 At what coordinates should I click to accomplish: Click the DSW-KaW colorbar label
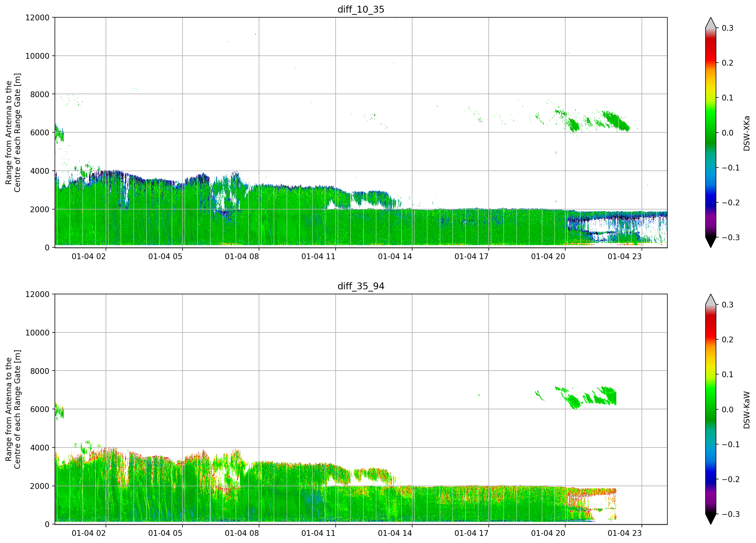pyautogui.click(x=747, y=410)
